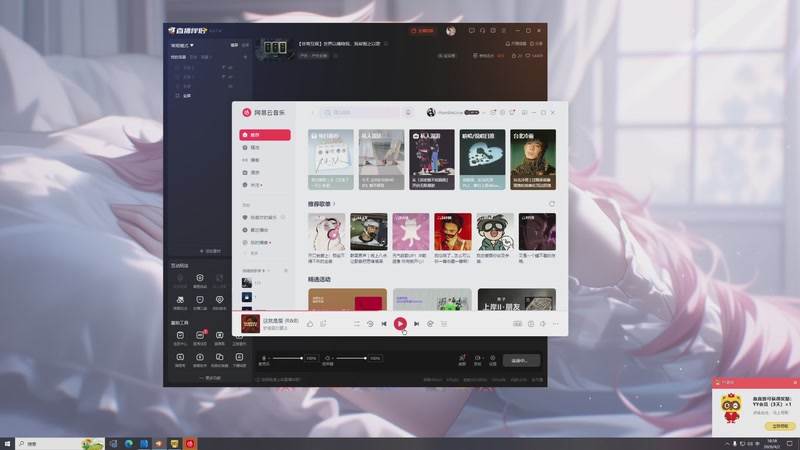Open the player bar more options ellipsis
This screenshot has height=450, width=800.
tap(556, 324)
